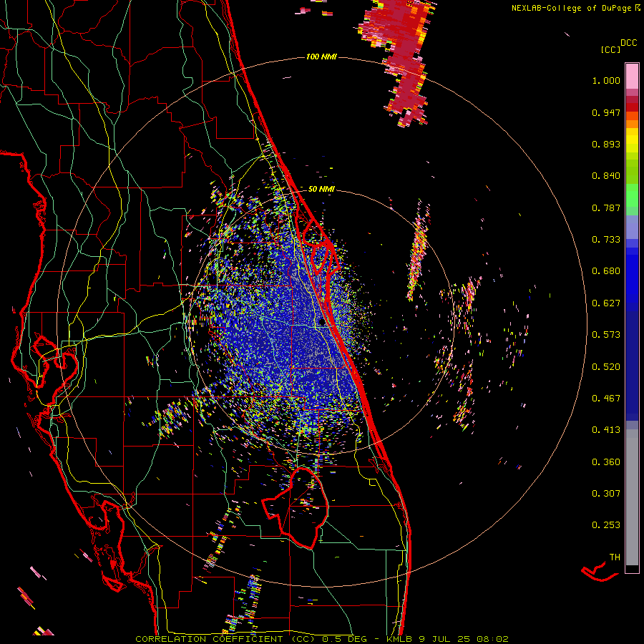
Task: Pick the gray segment of the color bar
Action: click(632, 497)
